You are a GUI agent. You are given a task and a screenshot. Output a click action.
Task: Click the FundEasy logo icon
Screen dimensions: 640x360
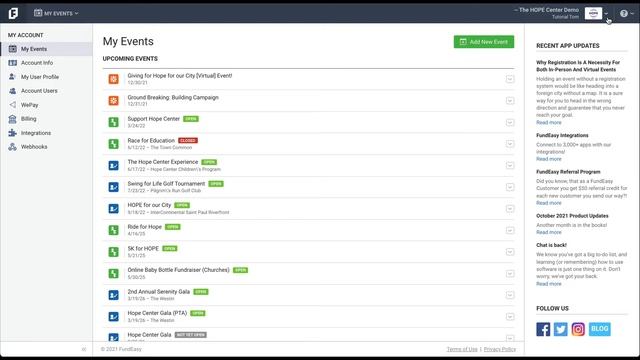(x=13, y=13)
